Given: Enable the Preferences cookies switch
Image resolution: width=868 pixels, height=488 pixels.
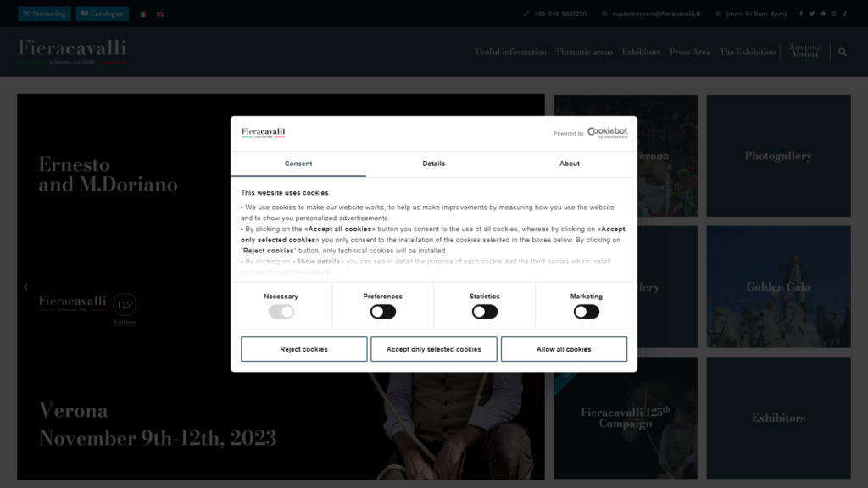Looking at the screenshot, I should point(383,312).
